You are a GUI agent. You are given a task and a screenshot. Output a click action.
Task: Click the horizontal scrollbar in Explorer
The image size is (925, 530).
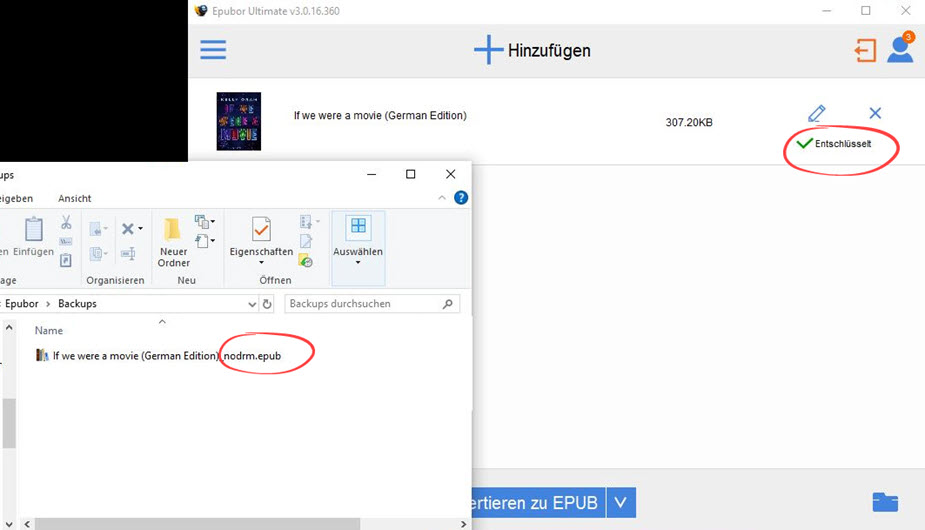tap(197, 524)
